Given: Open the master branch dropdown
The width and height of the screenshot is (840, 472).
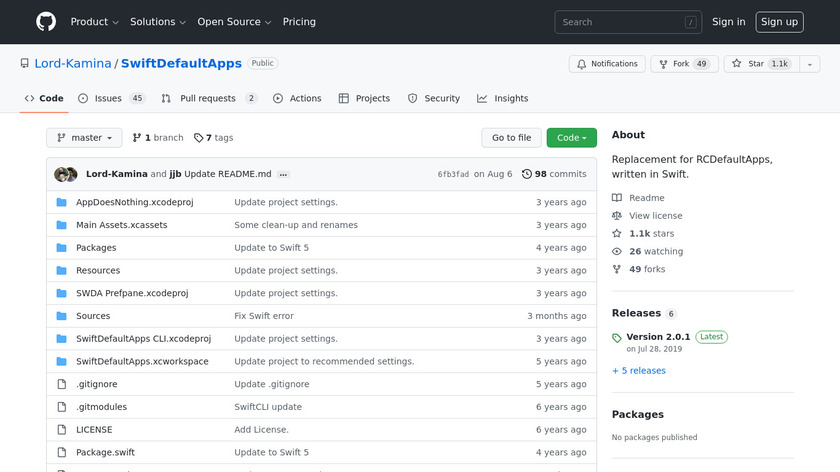Looking at the screenshot, I should point(84,138).
